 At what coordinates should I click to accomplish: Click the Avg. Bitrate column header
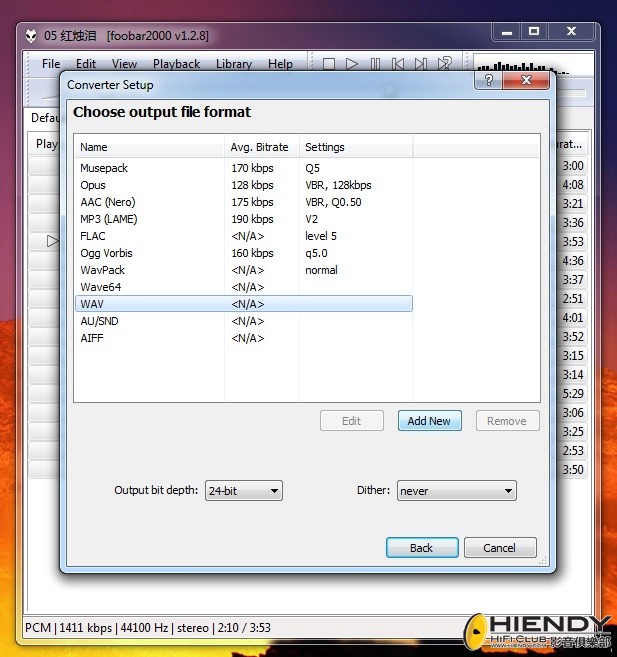(x=259, y=147)
